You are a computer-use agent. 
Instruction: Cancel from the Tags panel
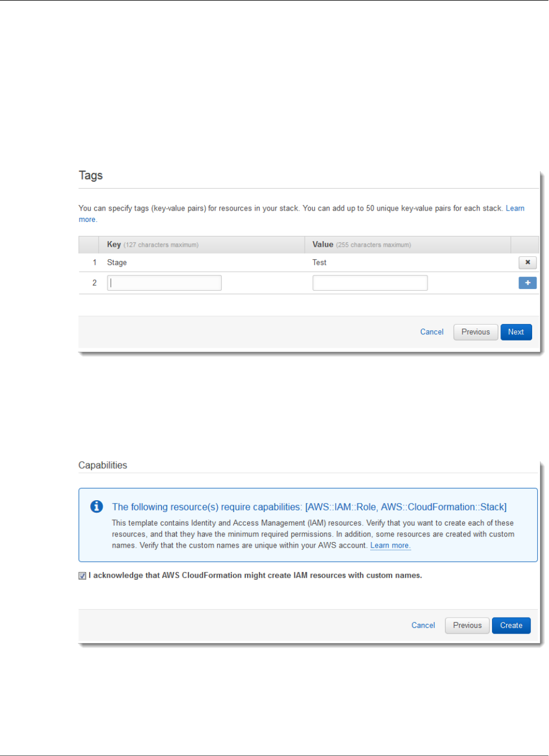point(432,332)
